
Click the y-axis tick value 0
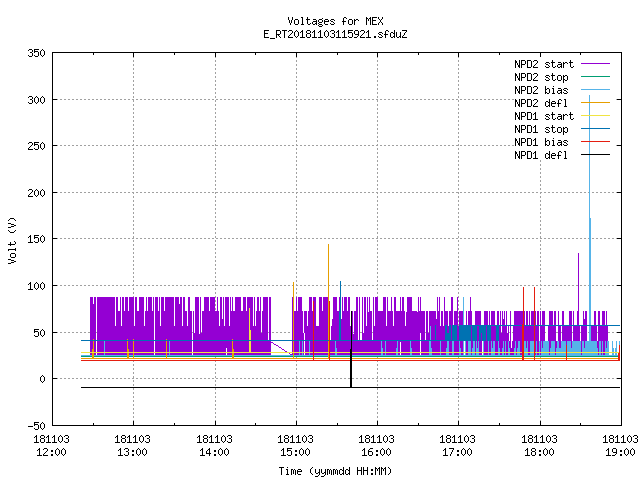point(42,379)
